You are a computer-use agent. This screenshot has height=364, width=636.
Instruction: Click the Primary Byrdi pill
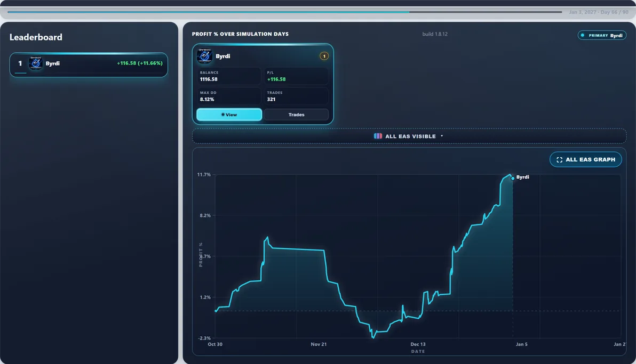pos(602,35)
